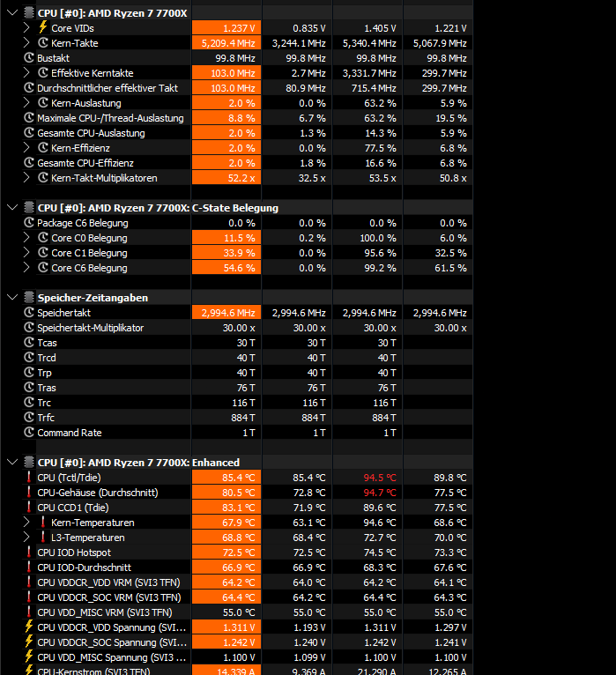616x675 pixels.
Task: Click the clock icon next to Kern-Takte
Action: click(x=43, y=42)
